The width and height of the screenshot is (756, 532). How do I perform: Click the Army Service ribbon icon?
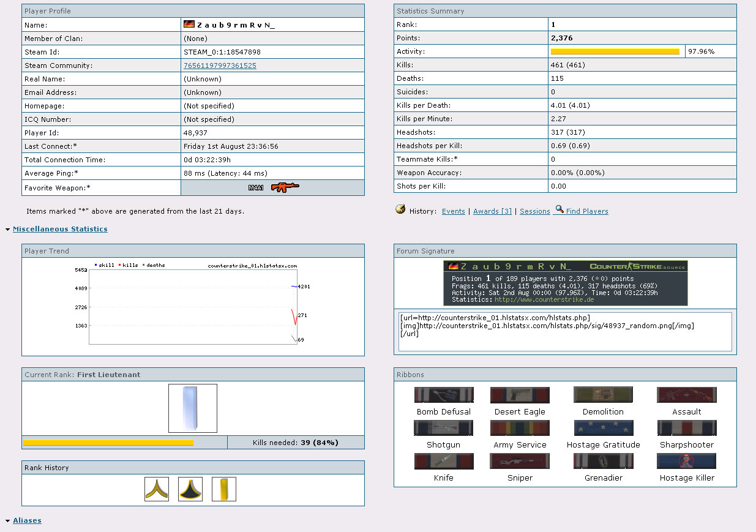tap(520, 428)
